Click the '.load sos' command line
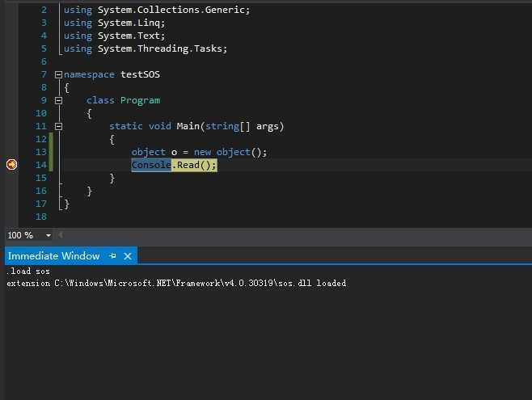The image size is (532, 400). point(28,272)
